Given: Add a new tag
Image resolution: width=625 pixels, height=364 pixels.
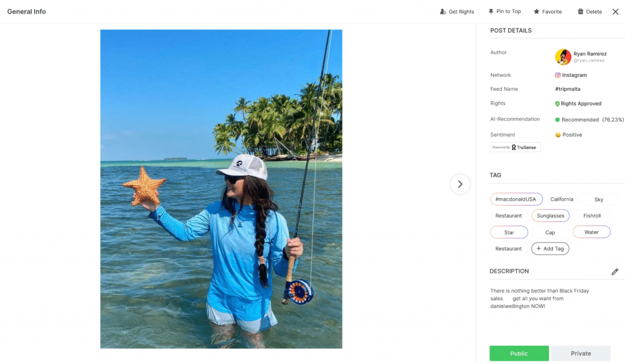Looking at the screenshot, I should [x=550, y=248].
